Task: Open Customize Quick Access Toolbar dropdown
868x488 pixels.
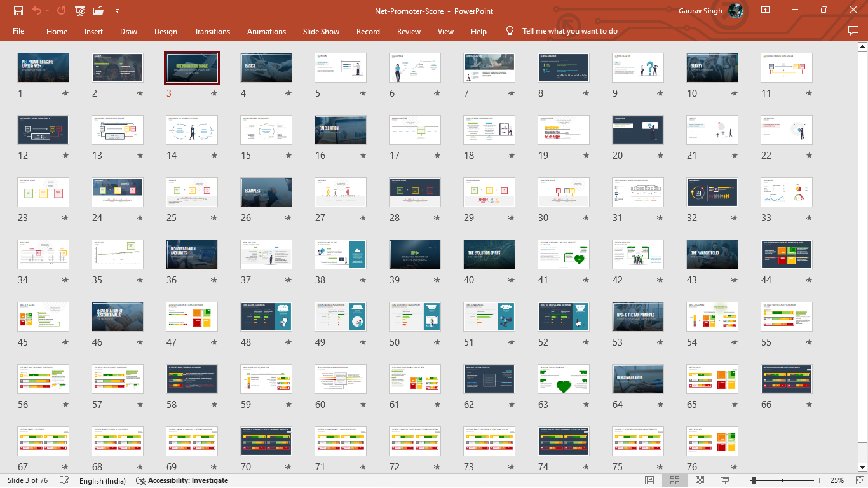Action: click(117, 11)
